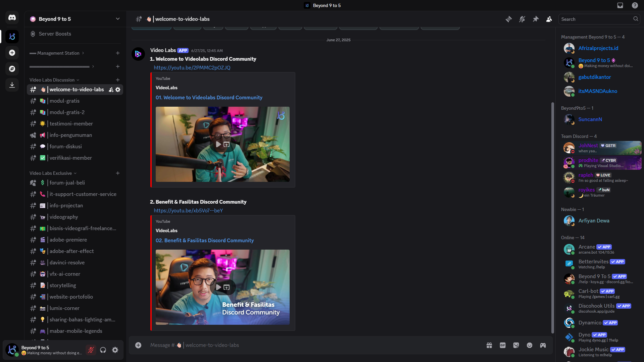Create invite for welcome-to-video-labs channel

pyautogui.click(x=111, y=90)
